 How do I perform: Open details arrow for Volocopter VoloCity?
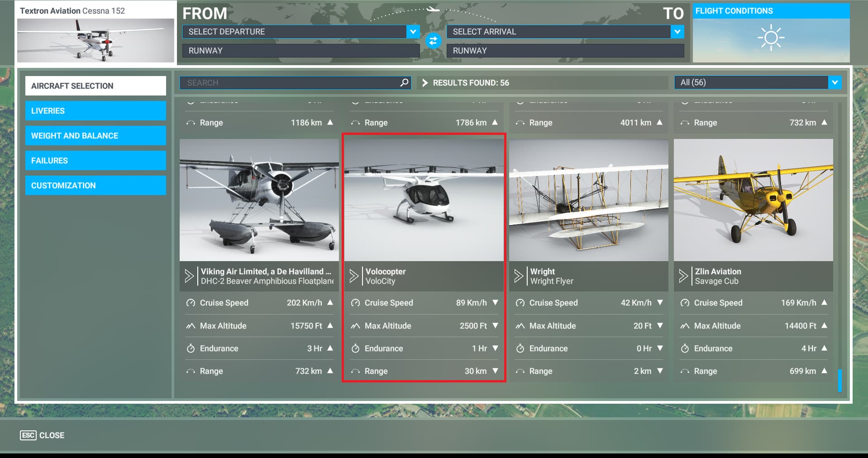point(354,276)
